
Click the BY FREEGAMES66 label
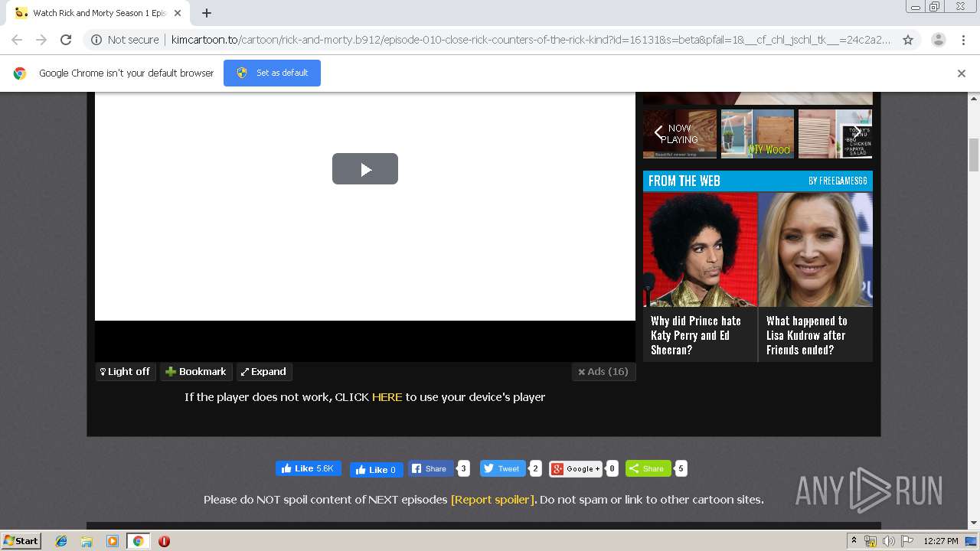point(838,181)
